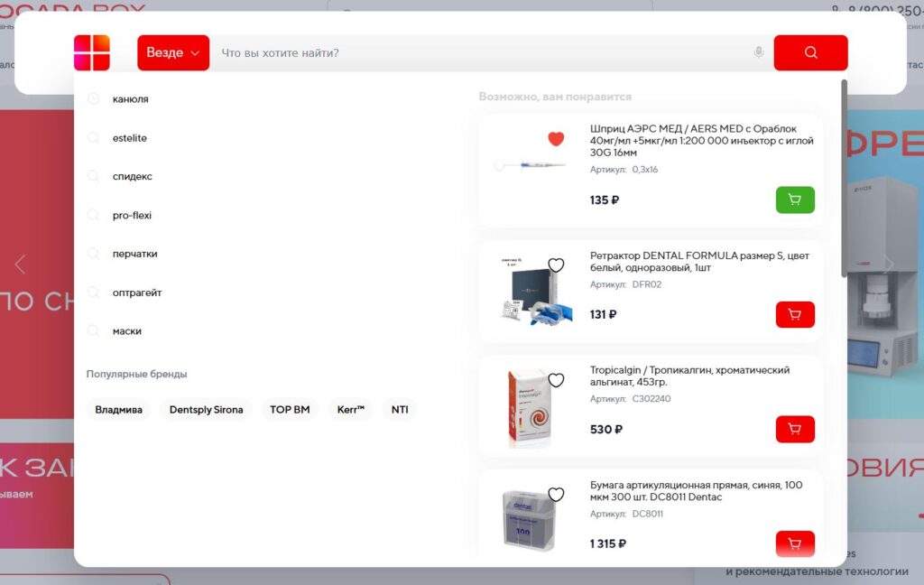
Task: Select search suggestion перчатки
Action: (135, 254)
